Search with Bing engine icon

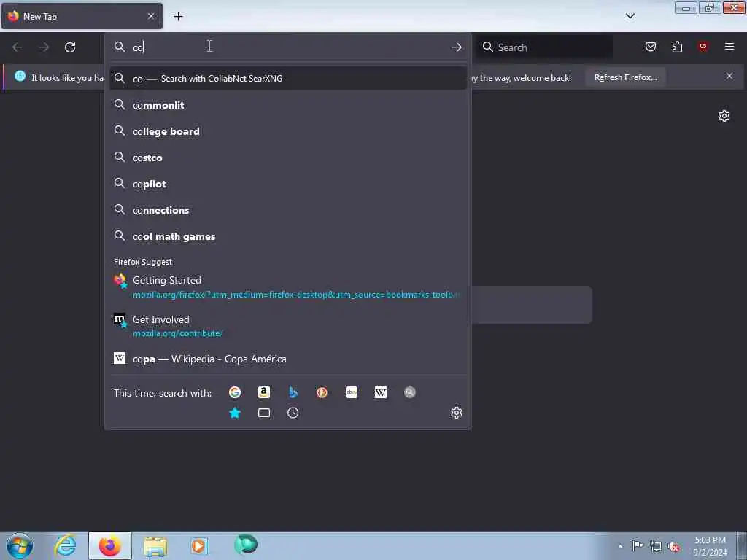click(293, 392)
